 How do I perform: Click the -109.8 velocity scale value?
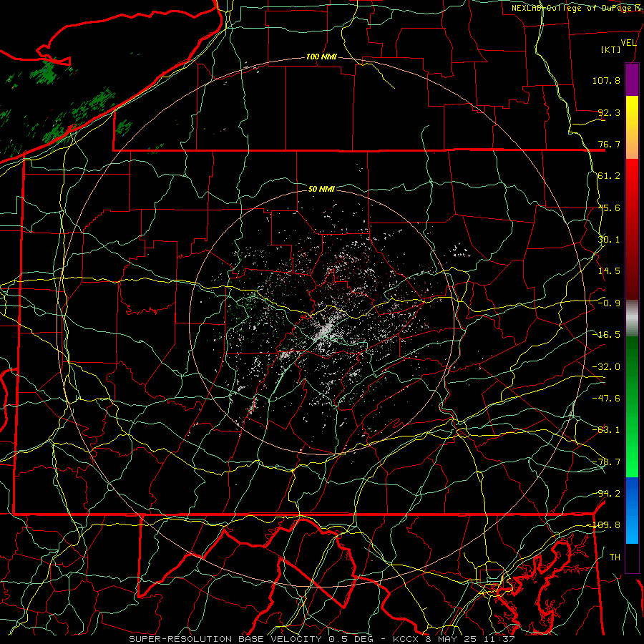click(605, 525)
